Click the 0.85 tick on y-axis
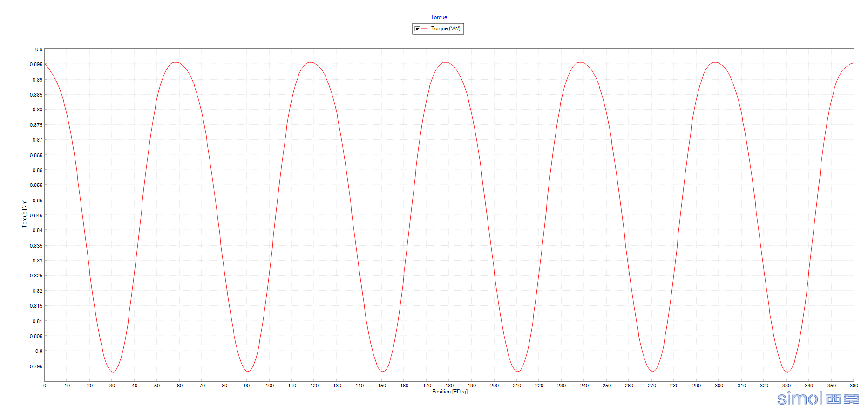 click(x=37, y=200)
